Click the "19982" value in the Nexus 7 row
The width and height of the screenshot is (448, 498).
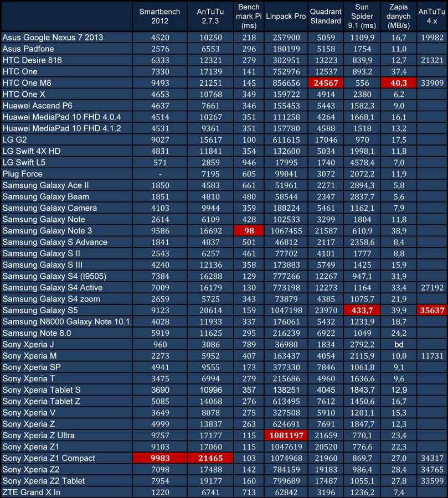pos(432,38)
